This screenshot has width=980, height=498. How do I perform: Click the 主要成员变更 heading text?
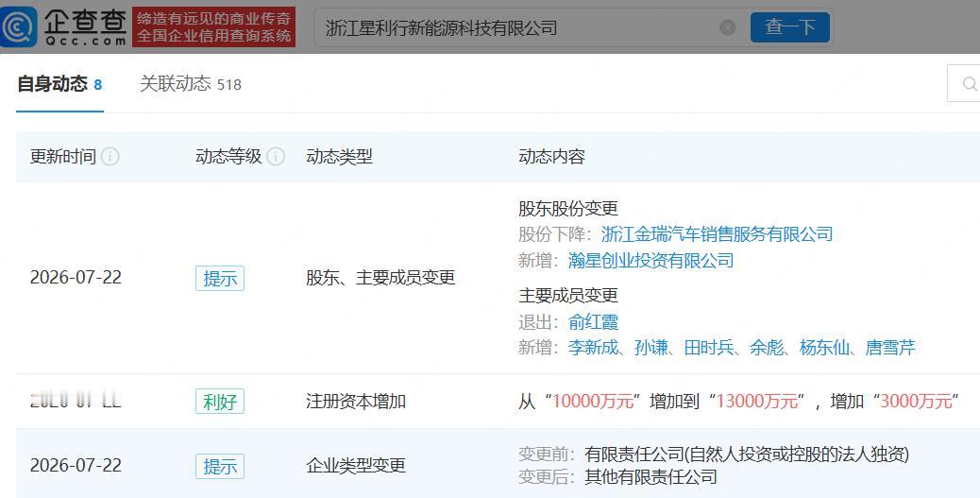568,295
